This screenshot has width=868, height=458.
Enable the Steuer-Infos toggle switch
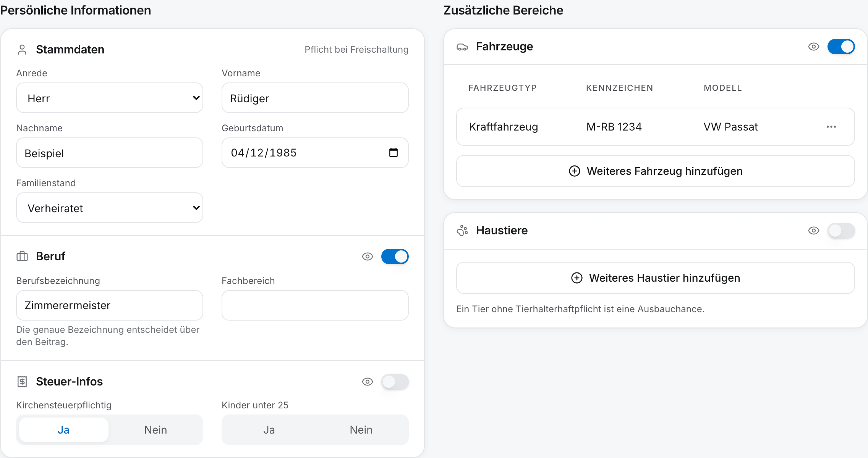[395, 382]
